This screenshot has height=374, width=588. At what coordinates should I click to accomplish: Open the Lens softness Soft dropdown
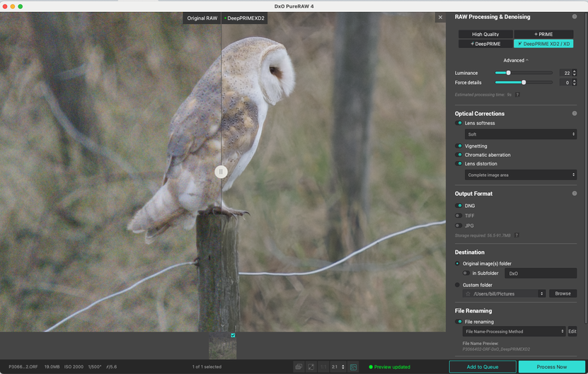(x=521, y=134)
